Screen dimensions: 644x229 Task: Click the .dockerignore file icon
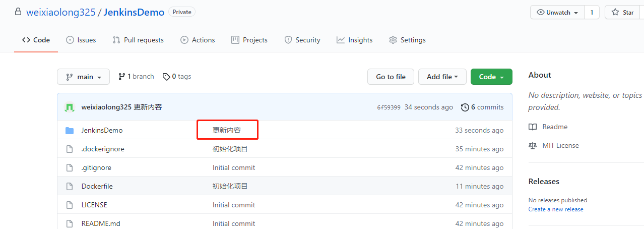70,149
